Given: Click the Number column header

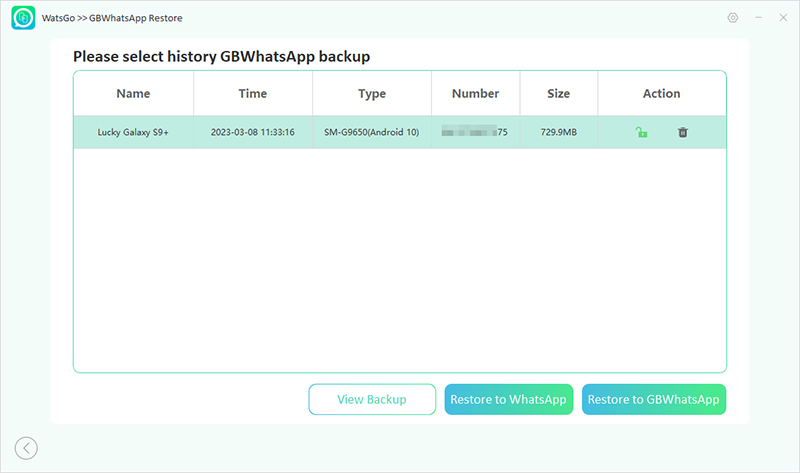Looking at the screenshot, I should click(x=476, y=93).
